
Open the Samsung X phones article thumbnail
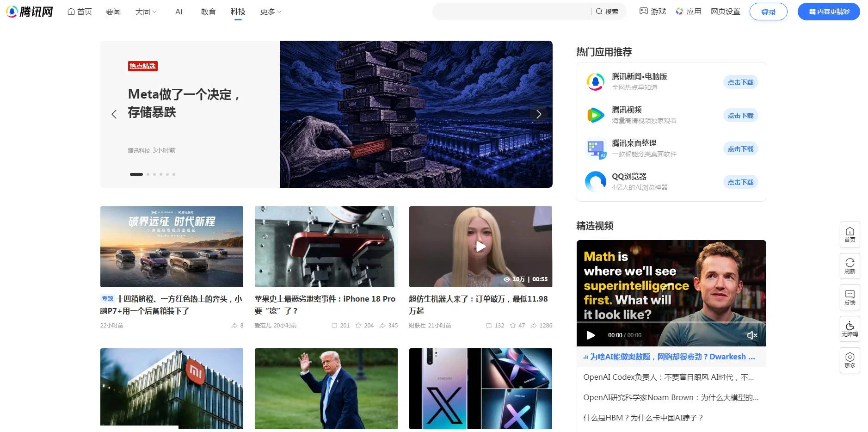[480, 389]
